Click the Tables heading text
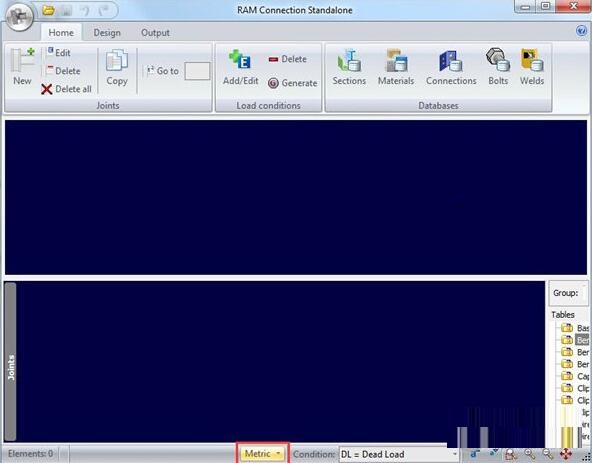 click(563, 315)
